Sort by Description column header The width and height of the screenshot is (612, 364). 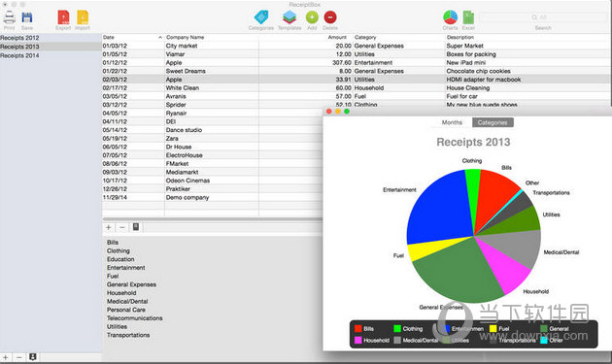(x=528, y=37)
